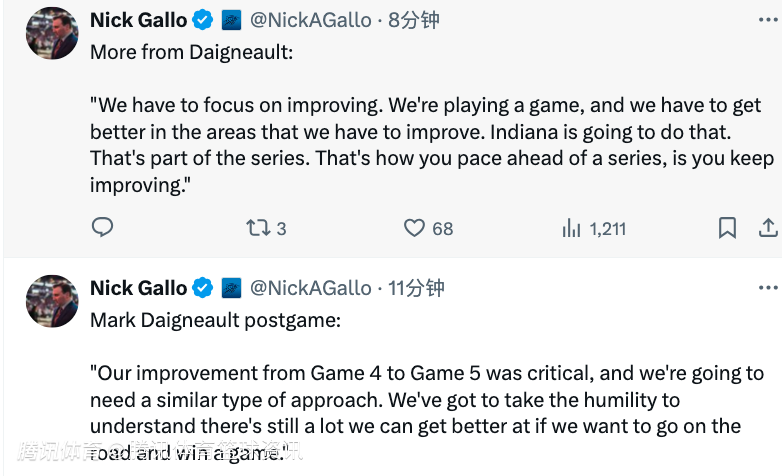Open the 8分钟 timestamp link
This screenshot has width=782, height=476.
tap(414, 20)
